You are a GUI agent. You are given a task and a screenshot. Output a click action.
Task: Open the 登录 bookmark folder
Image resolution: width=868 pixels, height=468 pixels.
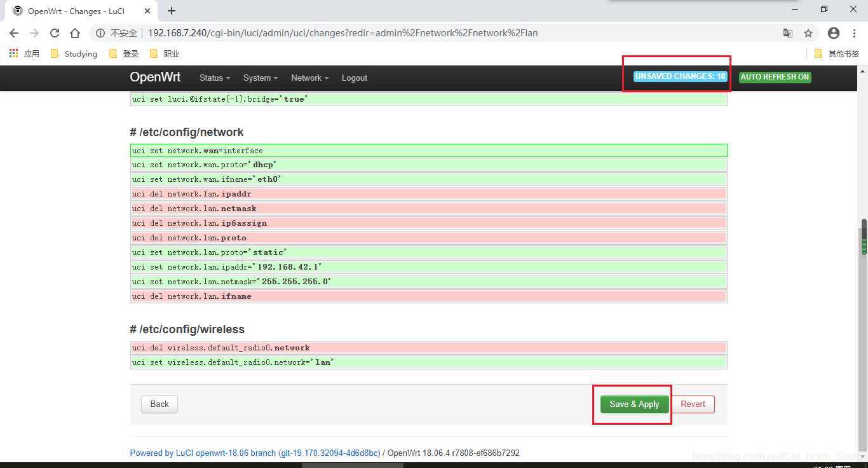point(124,54)
